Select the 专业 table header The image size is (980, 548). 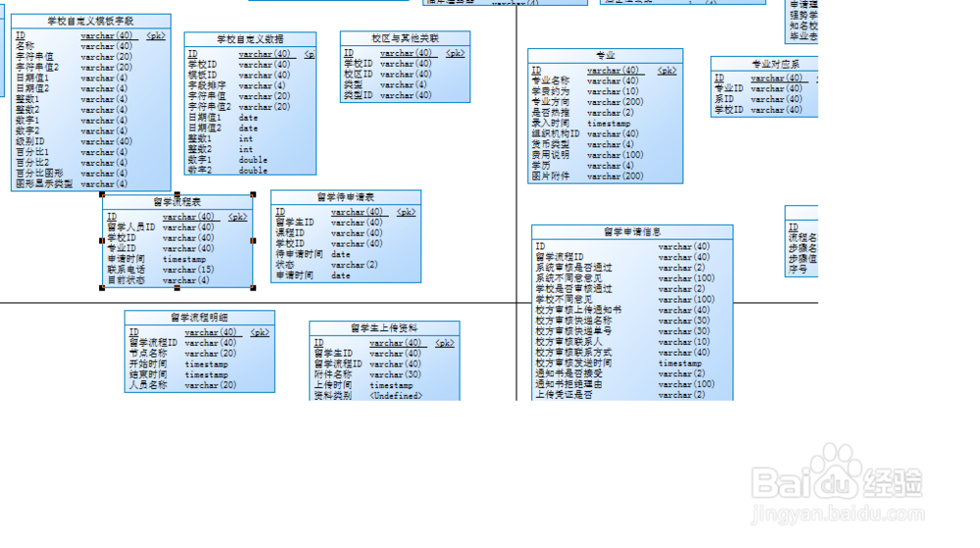[x=605, y=55]
